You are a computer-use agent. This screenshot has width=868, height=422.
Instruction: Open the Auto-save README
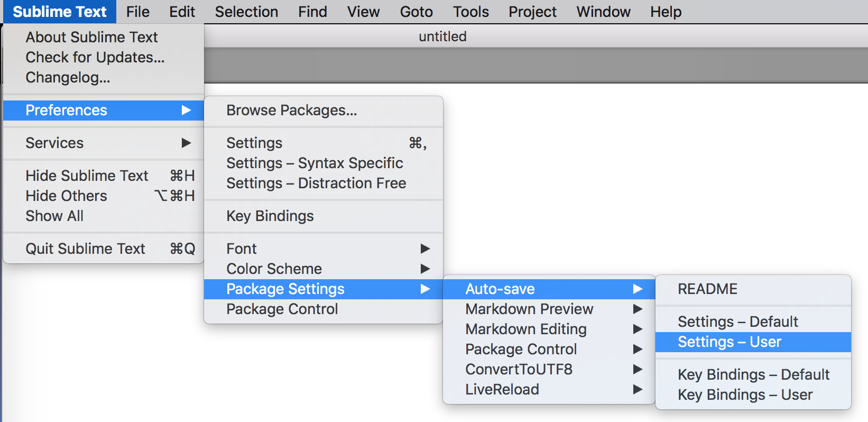click(x=707, y=289)
